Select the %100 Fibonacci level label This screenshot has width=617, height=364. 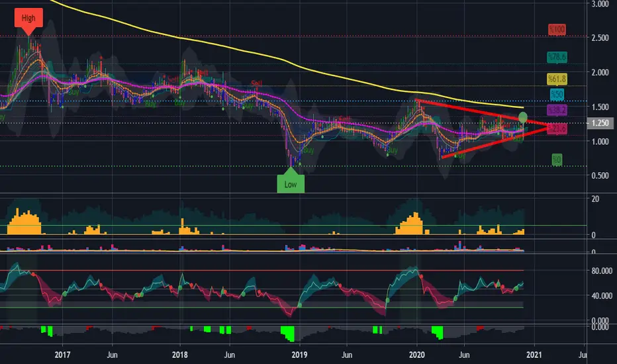[557, 30]
